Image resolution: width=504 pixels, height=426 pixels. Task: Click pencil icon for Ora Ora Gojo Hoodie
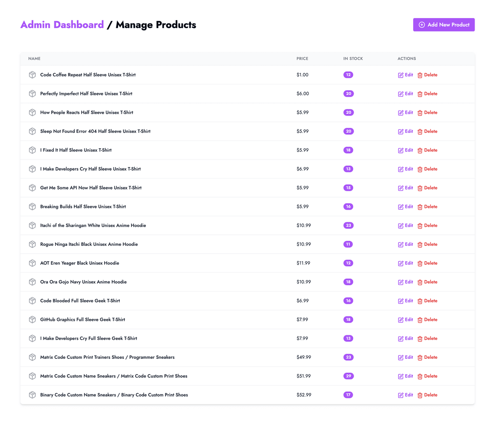[401, 282]
